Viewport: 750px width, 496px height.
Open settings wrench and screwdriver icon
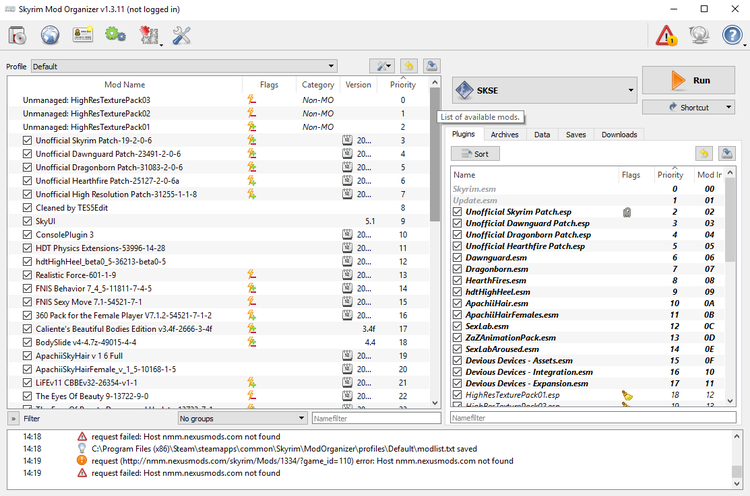tap(182, 35)
